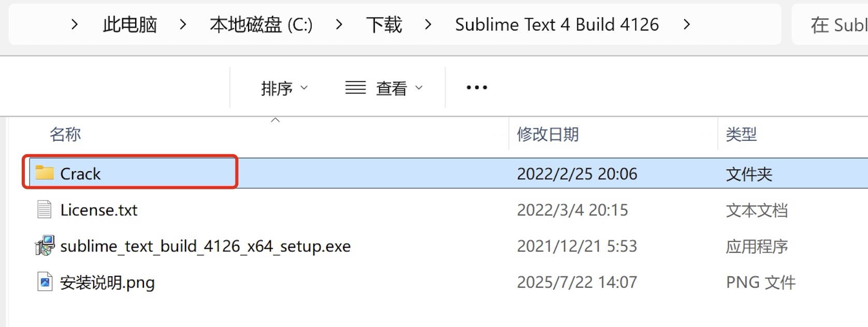Sort by the 修改日期 column header
The height and width of the screenshot is (327, 868).
pos(547,135)
